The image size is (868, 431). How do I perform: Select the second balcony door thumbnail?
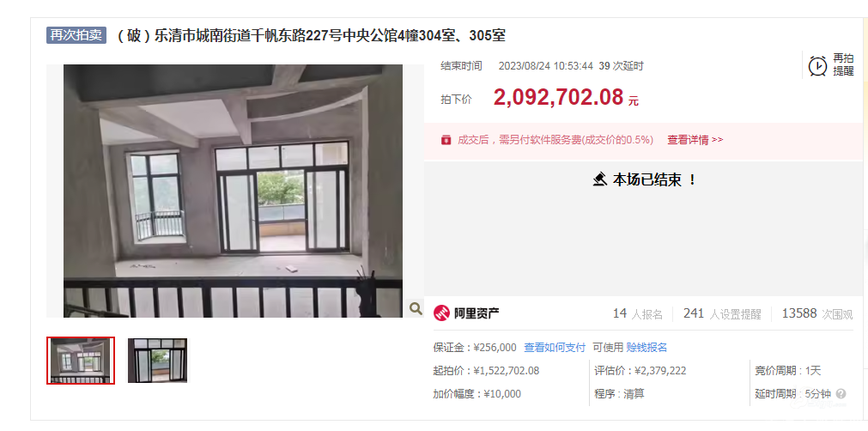click(x=157, y=361)
